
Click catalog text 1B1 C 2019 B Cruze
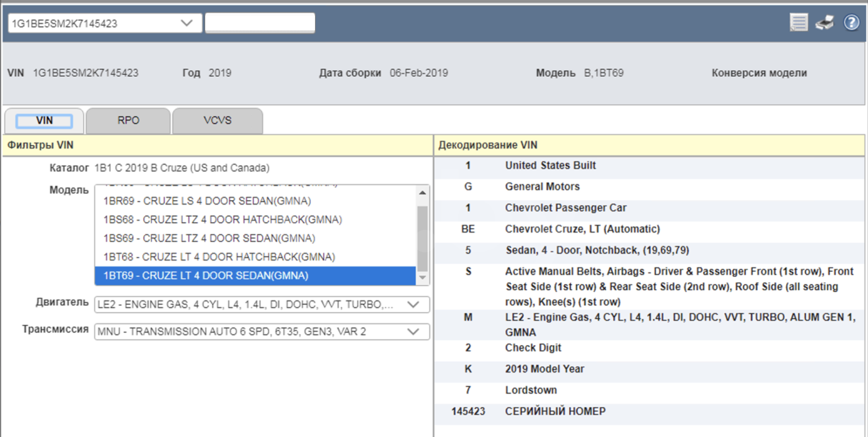click(x=182, y=168)
